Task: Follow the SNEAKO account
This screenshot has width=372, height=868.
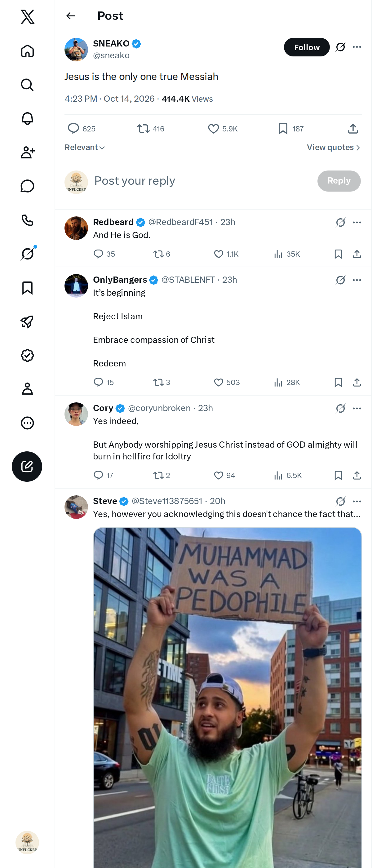Action: [307, 47]
